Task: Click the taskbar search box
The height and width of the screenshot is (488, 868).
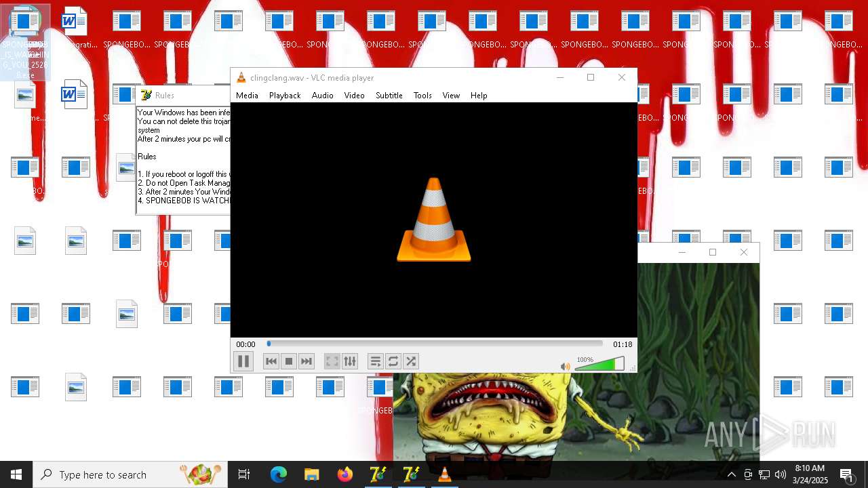Action: (x=130, y=474)
